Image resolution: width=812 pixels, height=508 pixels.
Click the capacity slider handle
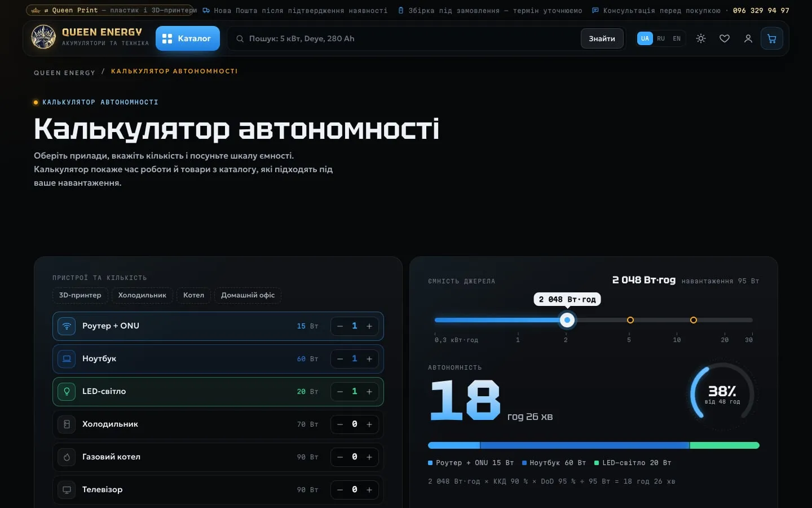(x=567, y=320)
